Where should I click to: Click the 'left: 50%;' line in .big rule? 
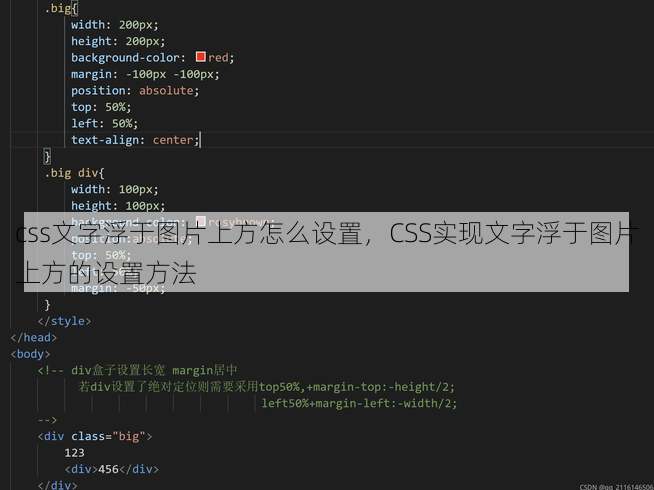104,123
